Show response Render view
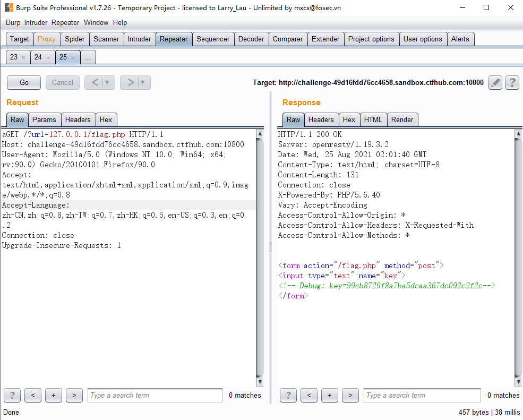523x420 pixels. [402, 120]
